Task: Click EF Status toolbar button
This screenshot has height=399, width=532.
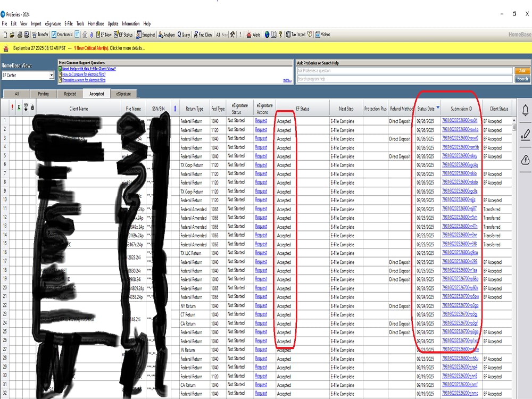Action: click(123, 35)
